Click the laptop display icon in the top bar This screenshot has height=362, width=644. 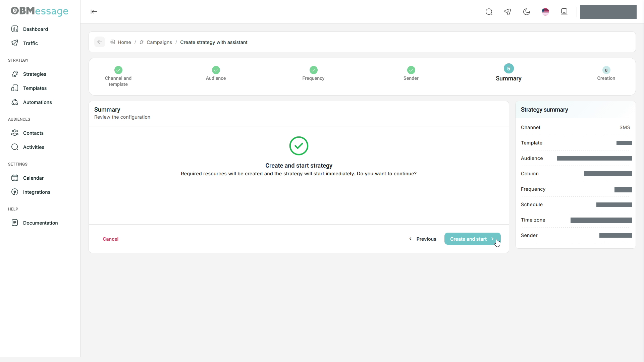pos(564,12)
